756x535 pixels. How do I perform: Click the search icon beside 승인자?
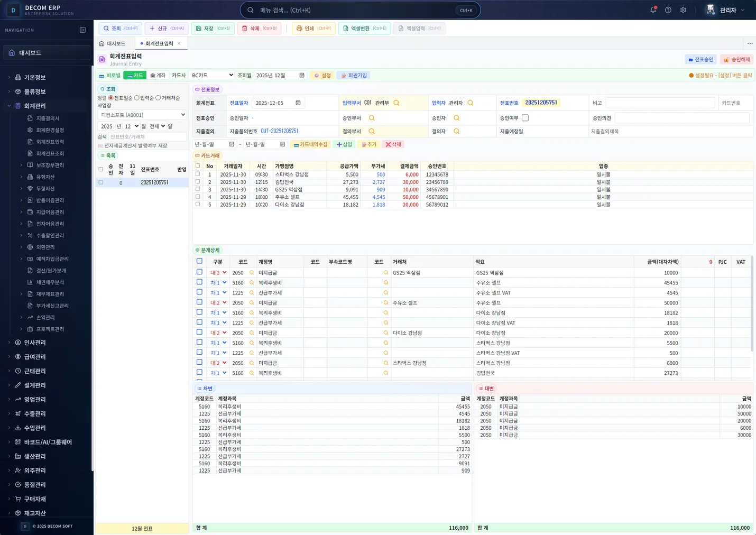457,118
